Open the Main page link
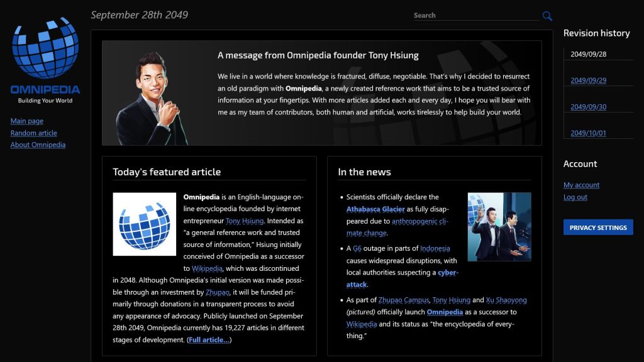This screenshot has width=644, height=362. tap(26, 121)
